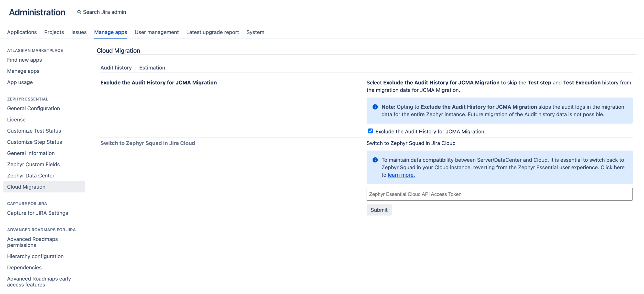Open the learn more link

pos(401,175)
